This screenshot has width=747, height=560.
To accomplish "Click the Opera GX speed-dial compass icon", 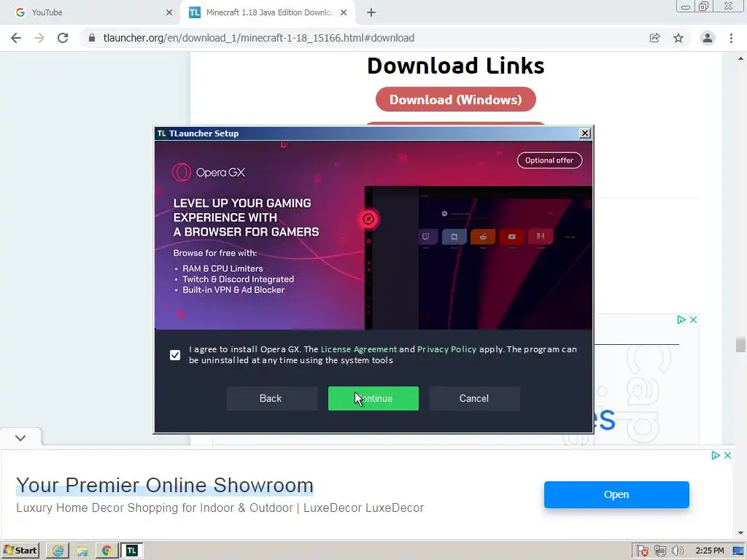I will [x=368, y=219].
